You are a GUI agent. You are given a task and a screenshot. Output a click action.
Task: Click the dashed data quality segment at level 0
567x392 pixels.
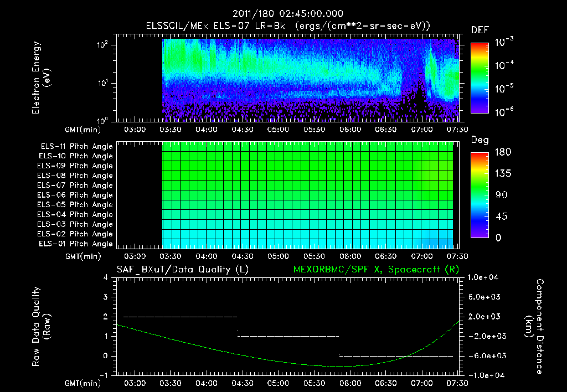(x=396, y=356)
